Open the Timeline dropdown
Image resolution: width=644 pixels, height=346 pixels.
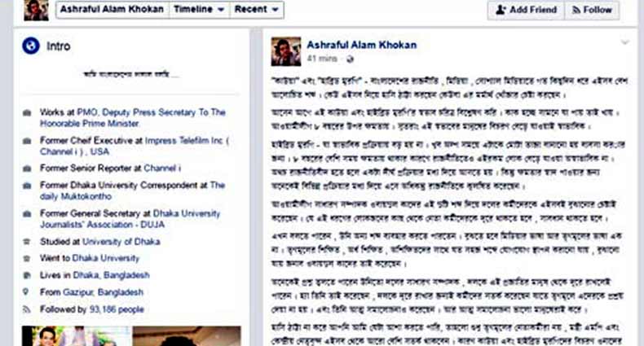199,10
